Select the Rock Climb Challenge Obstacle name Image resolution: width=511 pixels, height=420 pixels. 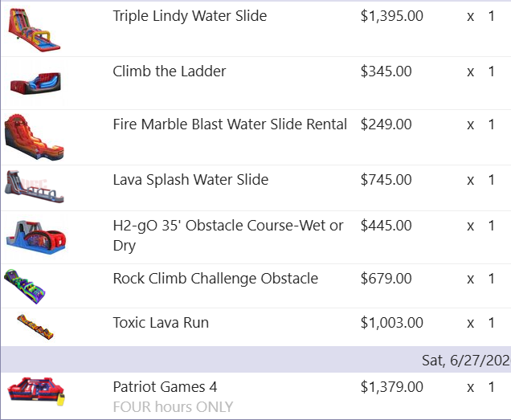point(215,279)
